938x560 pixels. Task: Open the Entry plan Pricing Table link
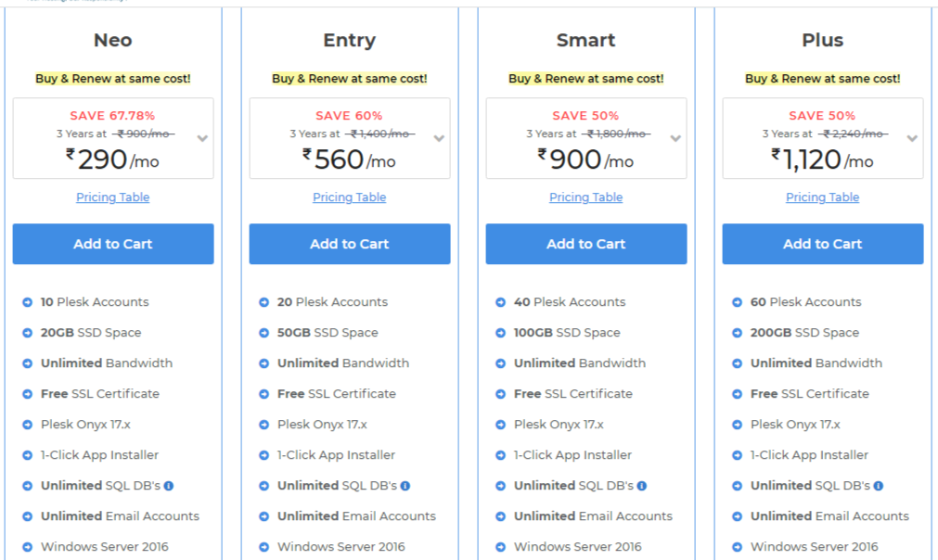click(350, 197)
